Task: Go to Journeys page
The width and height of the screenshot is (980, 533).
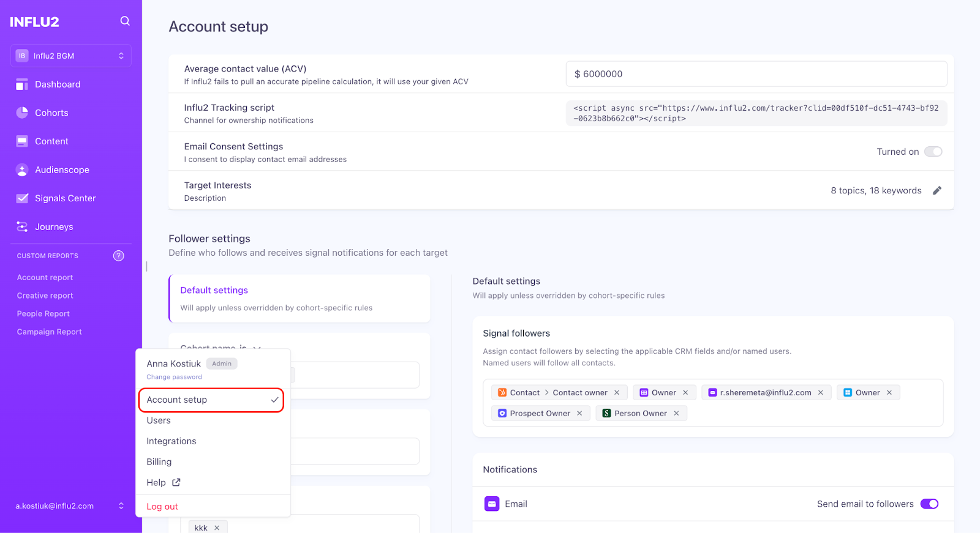Action: click(54, 227)
